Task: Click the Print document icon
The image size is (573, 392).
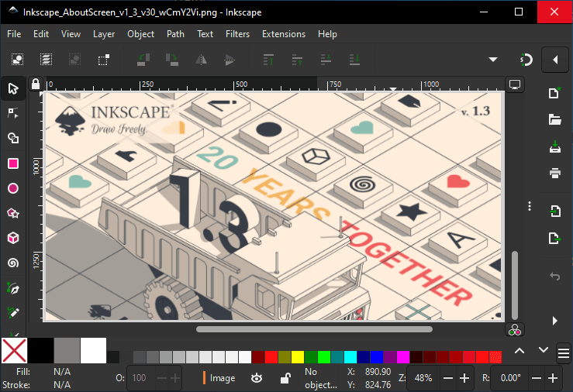Action: pos(554,173)
